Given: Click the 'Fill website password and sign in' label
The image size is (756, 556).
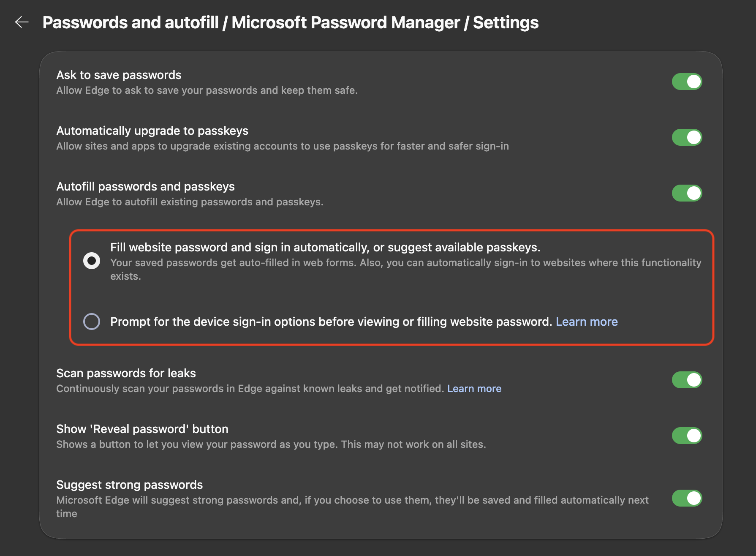Looking at the screenshot, I should tap(325, 248).
